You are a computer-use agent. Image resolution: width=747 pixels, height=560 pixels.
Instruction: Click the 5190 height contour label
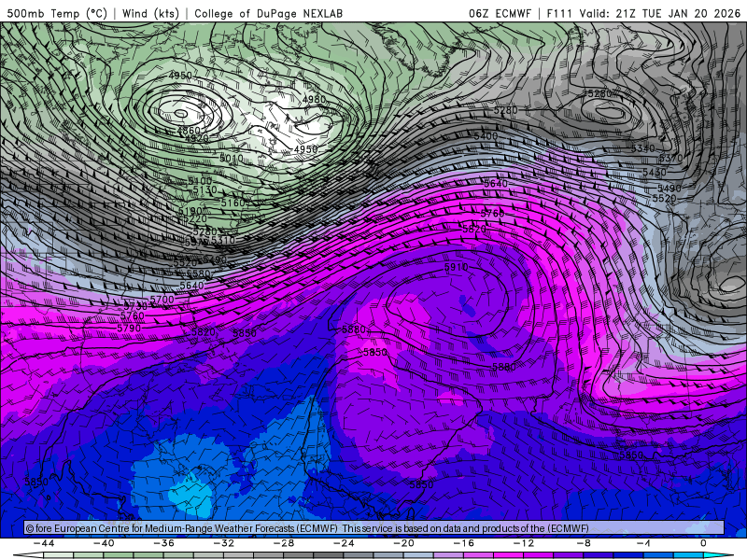point(190,211)
